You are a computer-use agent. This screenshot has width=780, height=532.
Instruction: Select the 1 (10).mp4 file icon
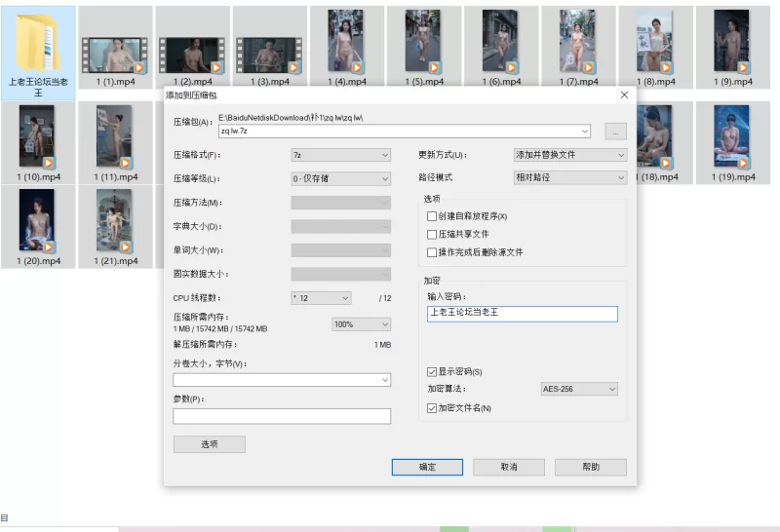click(38, 135)
